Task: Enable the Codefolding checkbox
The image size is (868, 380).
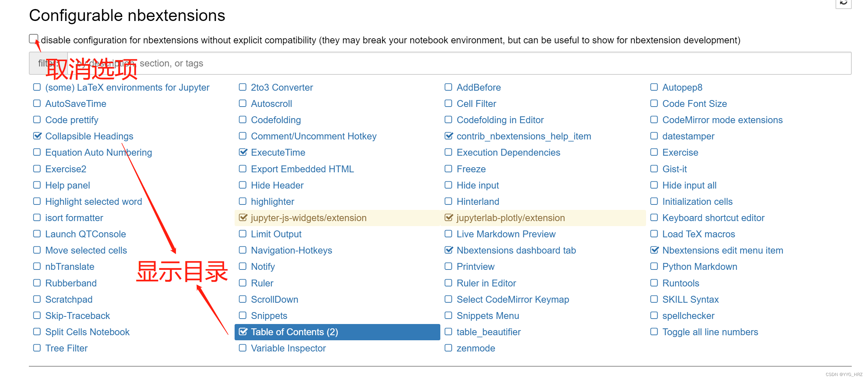Action: point(243,120)
